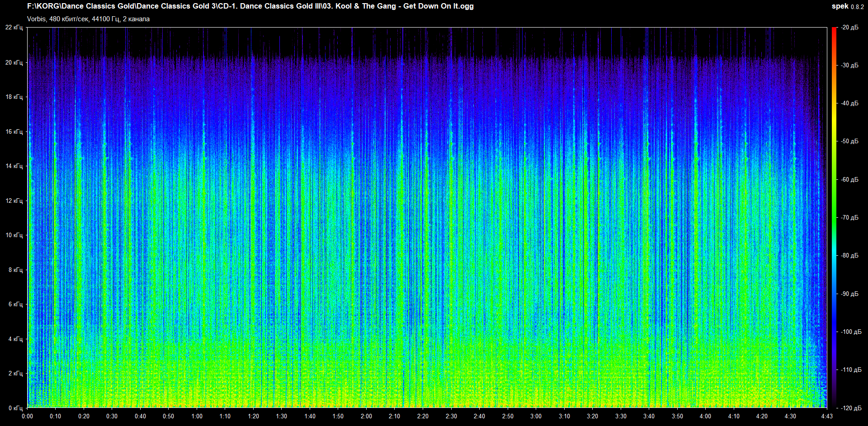Image resolution: width=868 pixels, height=426 pixels.
Task: Click the 0:10 time axis label
Action: (55, 416)
